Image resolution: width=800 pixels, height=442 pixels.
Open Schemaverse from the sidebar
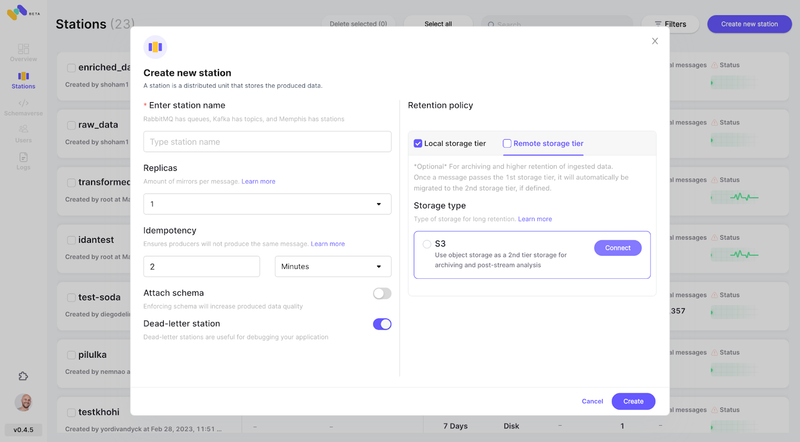point(23,106)
